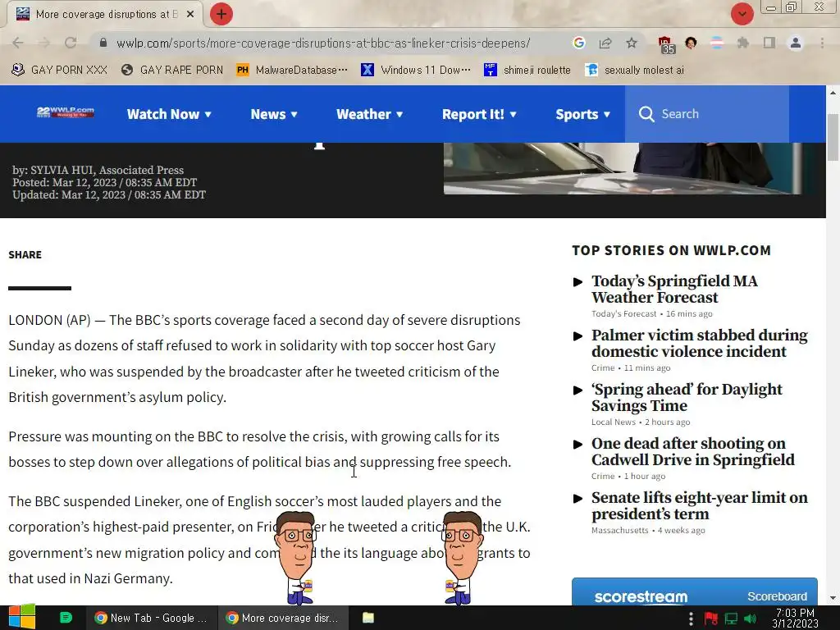This screenshot has height=630, width=840.
Task: Toggle the browser side panel icon
Action: coord(769,43)
